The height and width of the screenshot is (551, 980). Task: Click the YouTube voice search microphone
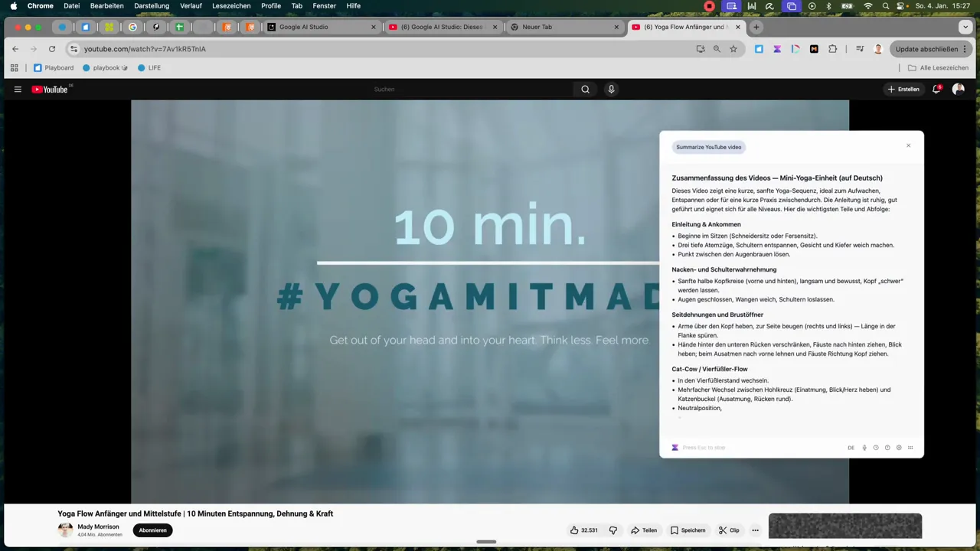pos(611,90)
